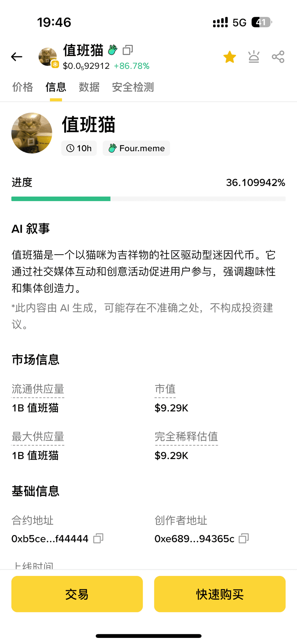
Task: Show explanation for 完全稀释估值 label
Action: [x=186, y=437]
